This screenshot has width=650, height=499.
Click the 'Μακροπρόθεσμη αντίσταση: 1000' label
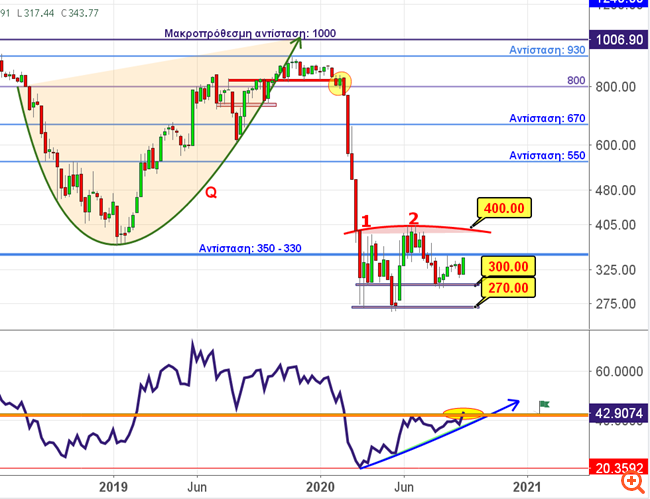click(250, 33)
